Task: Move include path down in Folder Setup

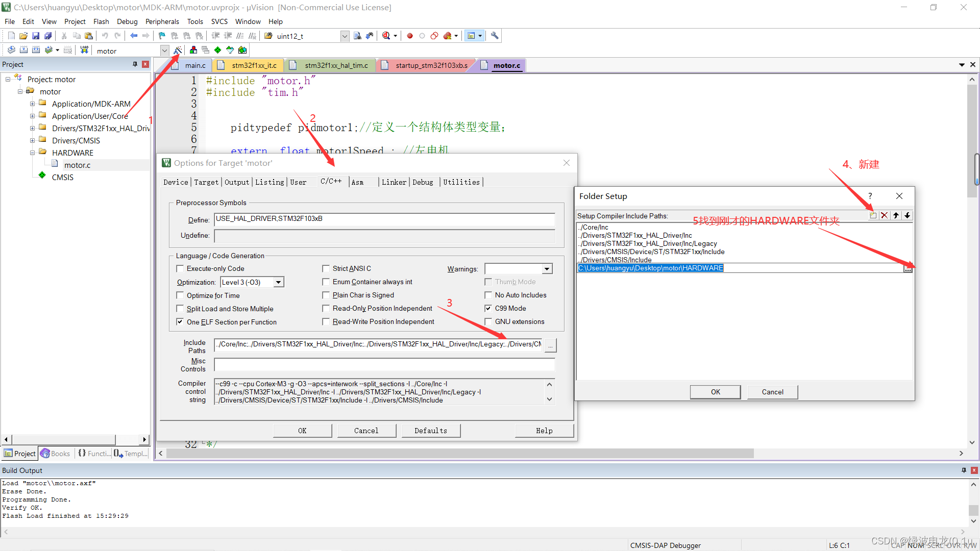Action: pyautogui.click(x=908, y=215)
